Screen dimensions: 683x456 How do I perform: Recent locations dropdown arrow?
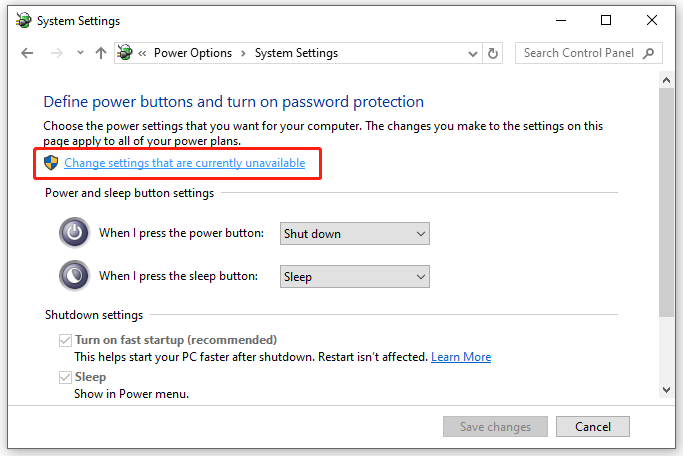point(78,54)
